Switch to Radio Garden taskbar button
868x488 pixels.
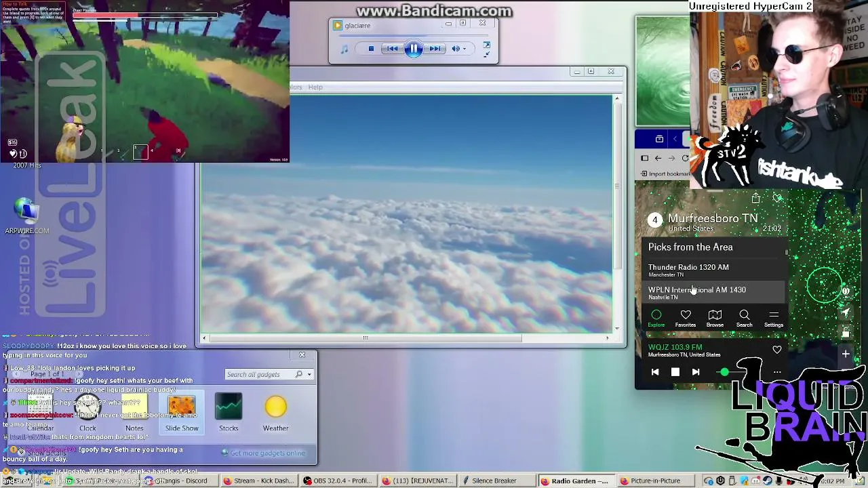578,481
